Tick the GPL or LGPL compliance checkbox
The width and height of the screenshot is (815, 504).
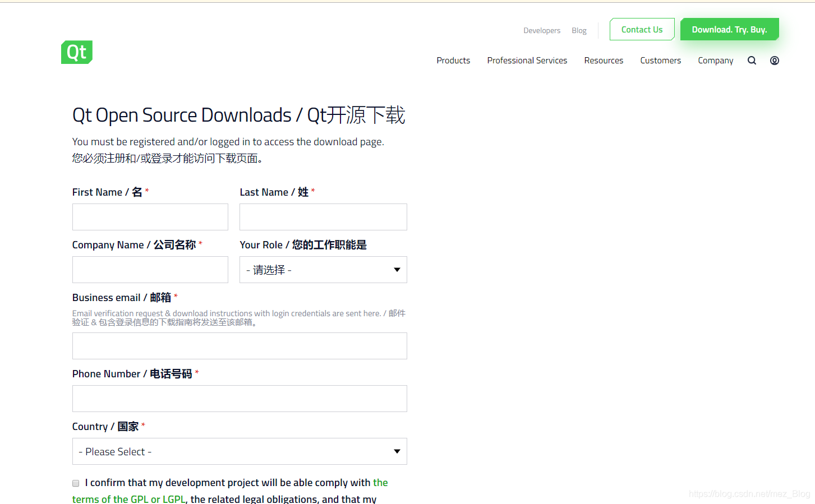point(76,483)
